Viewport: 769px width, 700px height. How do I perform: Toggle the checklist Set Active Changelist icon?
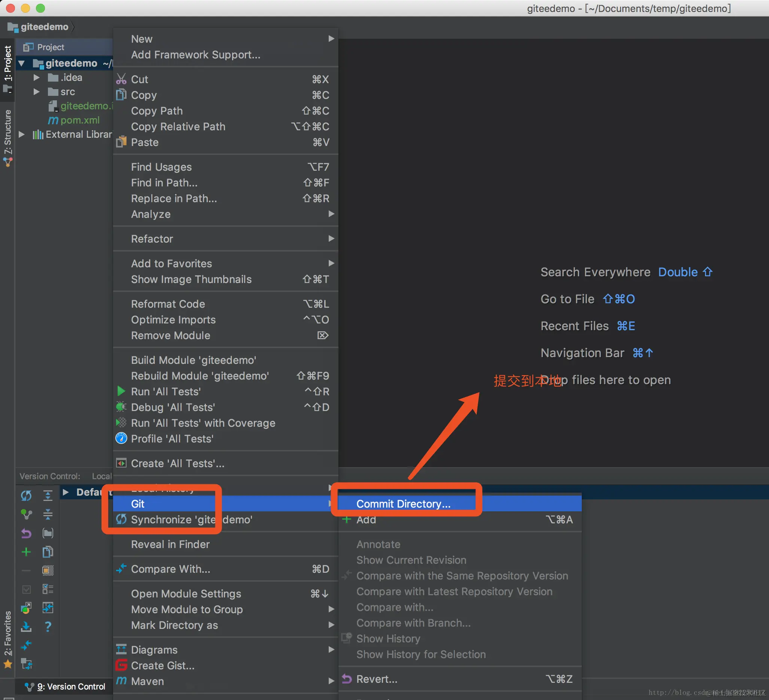click(48, 589)
